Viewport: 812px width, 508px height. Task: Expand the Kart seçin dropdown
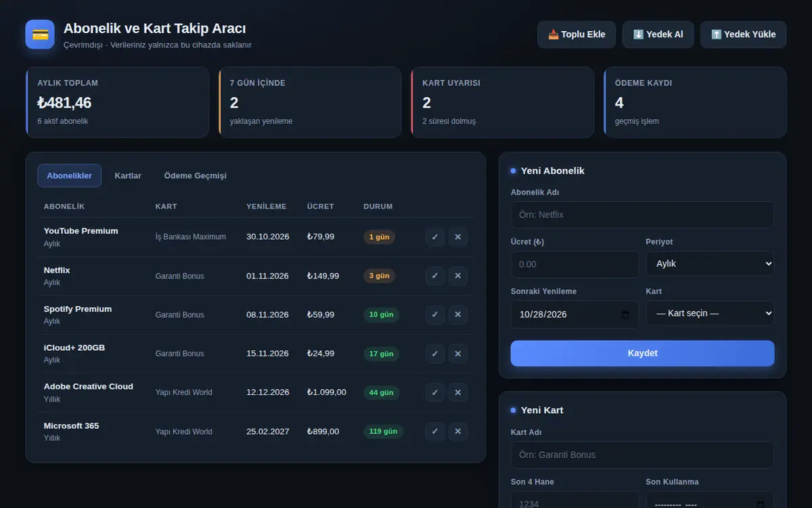(x=710, y=314)
